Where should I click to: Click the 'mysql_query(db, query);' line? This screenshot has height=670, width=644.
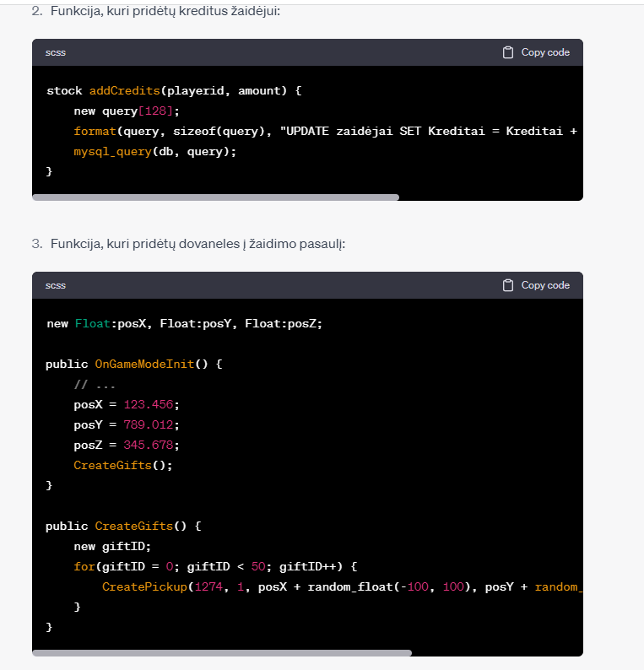pos(155,151)
